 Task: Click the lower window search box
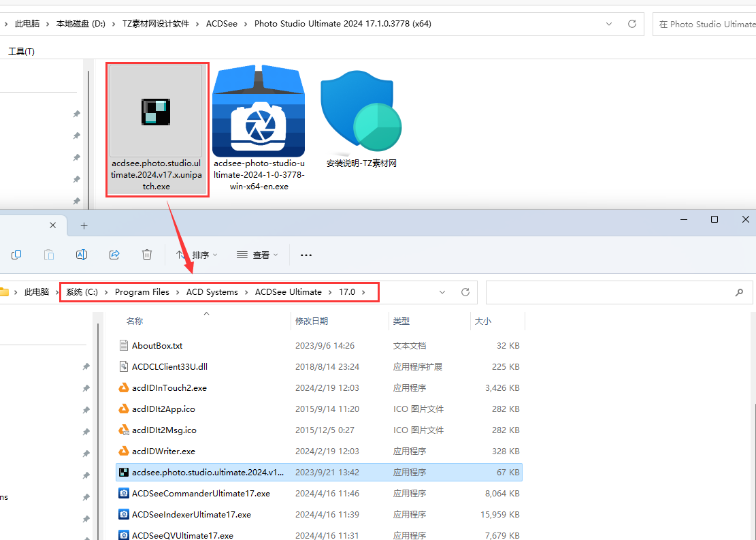point(619,292)
